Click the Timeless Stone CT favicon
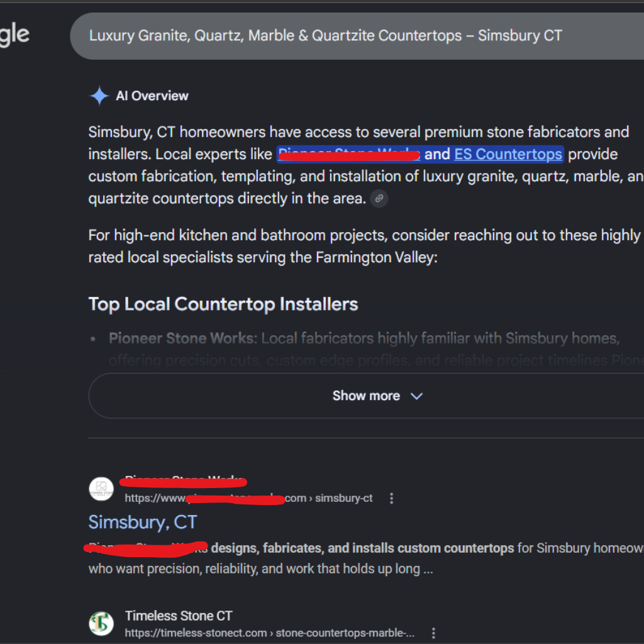Image resolution: width=644 pixels, height=644 pixels. [101, 623]
